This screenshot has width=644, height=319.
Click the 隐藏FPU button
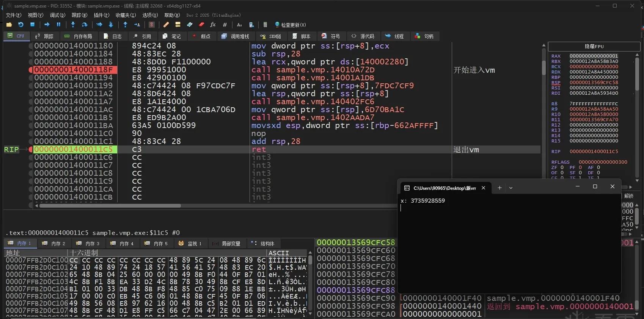click(594, 47)
